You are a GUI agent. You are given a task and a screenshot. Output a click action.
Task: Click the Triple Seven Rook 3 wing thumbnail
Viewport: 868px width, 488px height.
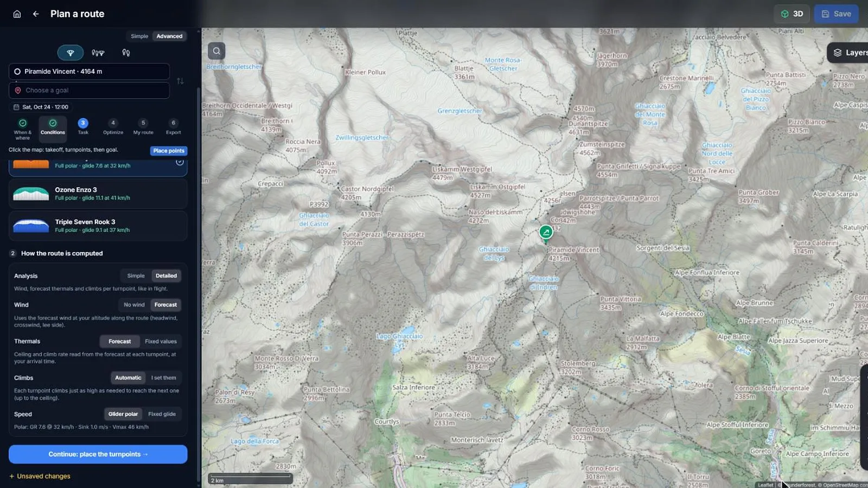[x=31, y=226]
